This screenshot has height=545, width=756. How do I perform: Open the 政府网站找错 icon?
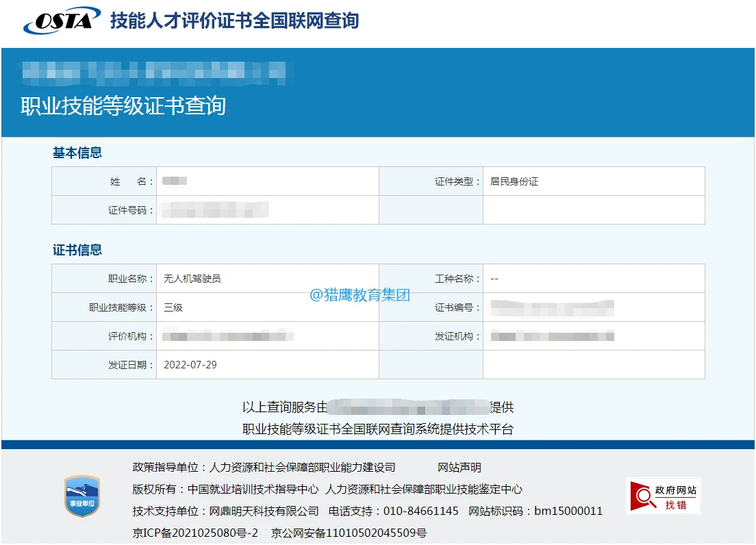pos(664,496)
